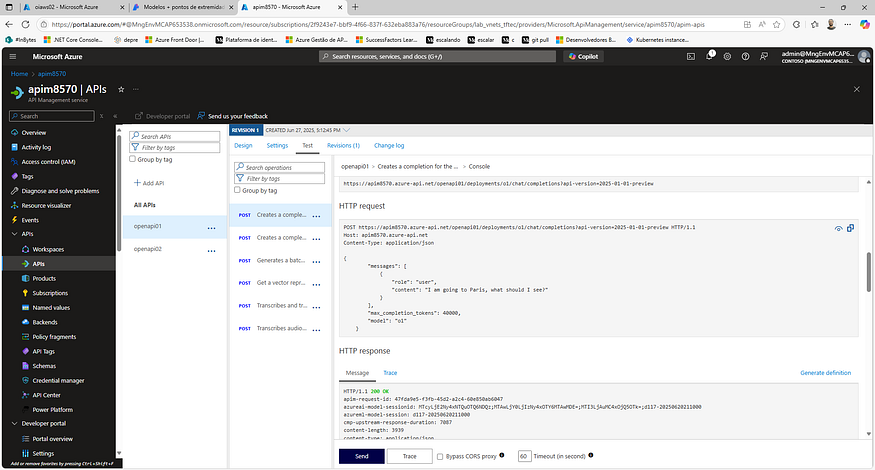Image resolution: width=875 pixels, height=470 pixels.
Task: Clear the sidebar search field
Action: 102,116
